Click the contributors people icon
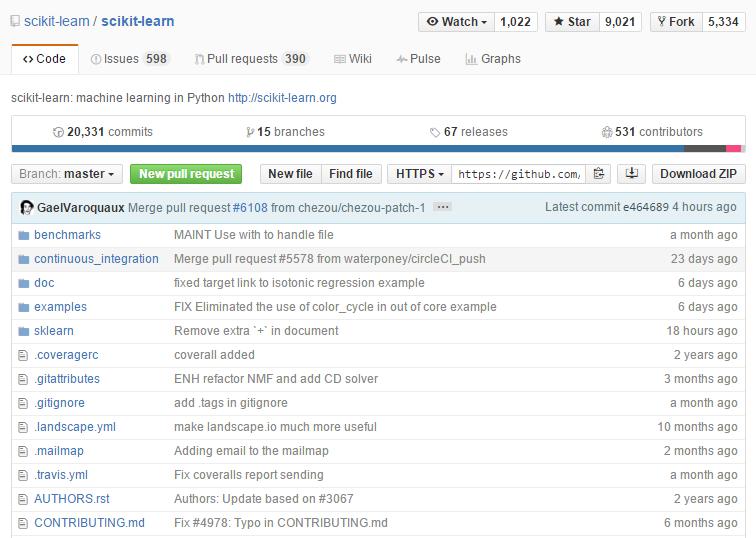This screenshot has width=756, height=538. [607, 132]
